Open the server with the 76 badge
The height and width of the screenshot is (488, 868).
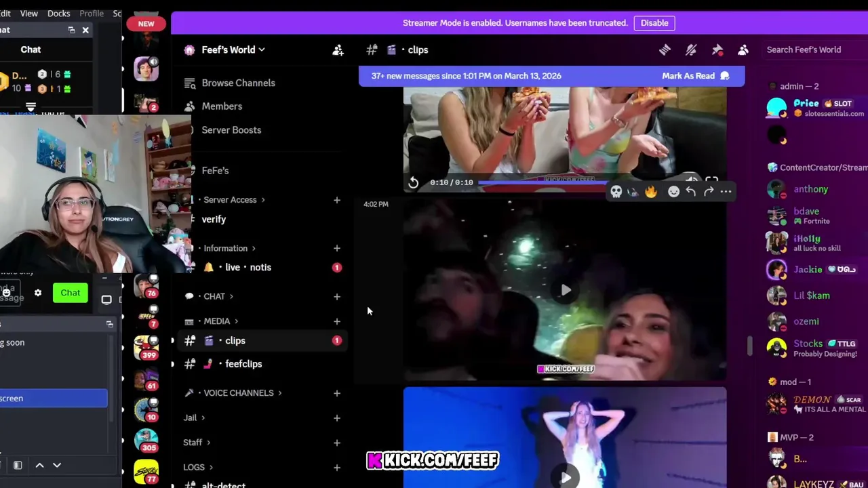[x=146, y=286]
